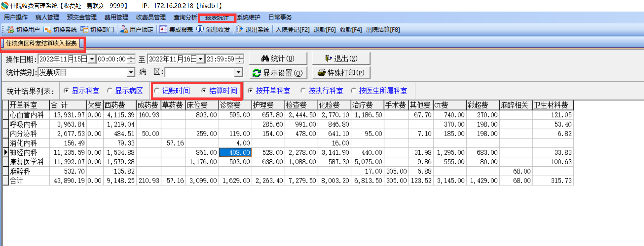
Task: Click the 切换部门 toolbar icon
Action: click(x=84, y=30)
